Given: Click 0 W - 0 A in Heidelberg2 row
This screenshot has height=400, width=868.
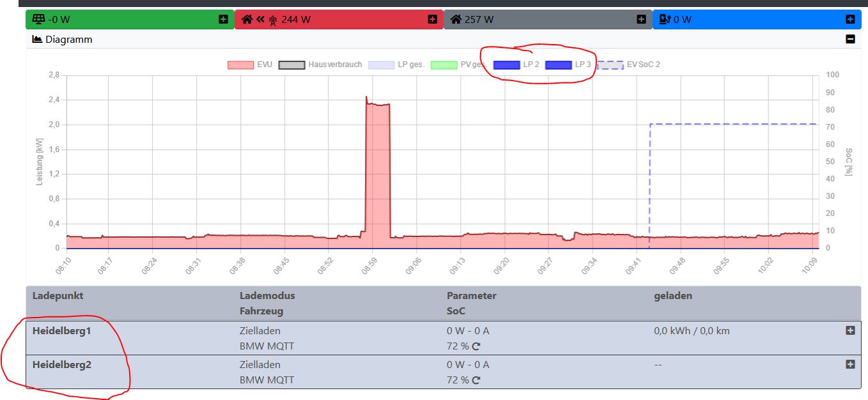Looking at the screenshot, I should [x=468, y=364].
